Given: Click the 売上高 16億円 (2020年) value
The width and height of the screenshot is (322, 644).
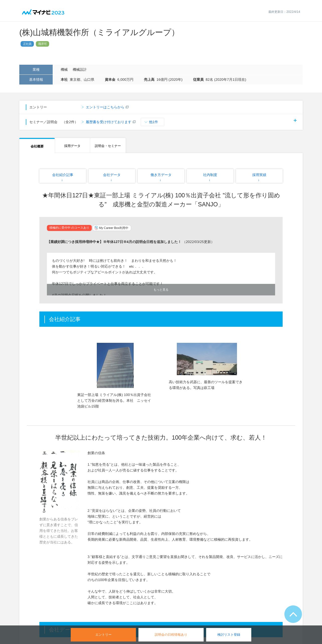Looking at the screenshot, I should 163,79.
